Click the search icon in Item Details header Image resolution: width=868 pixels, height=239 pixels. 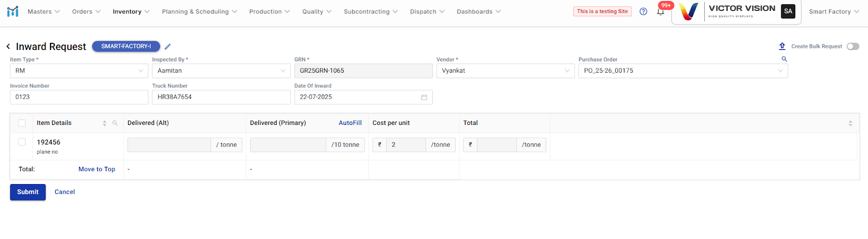115,123
